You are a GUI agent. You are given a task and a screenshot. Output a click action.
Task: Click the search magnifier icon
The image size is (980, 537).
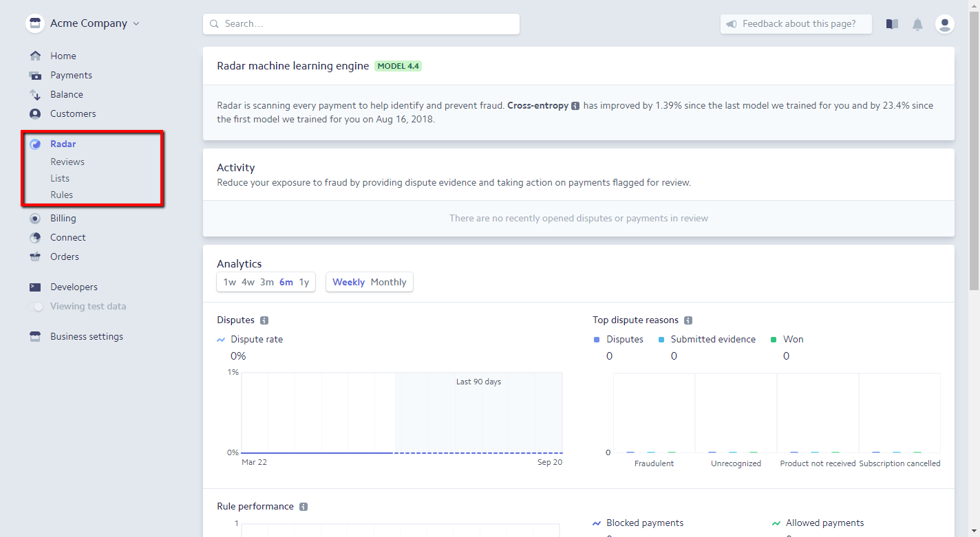(215, 23)
